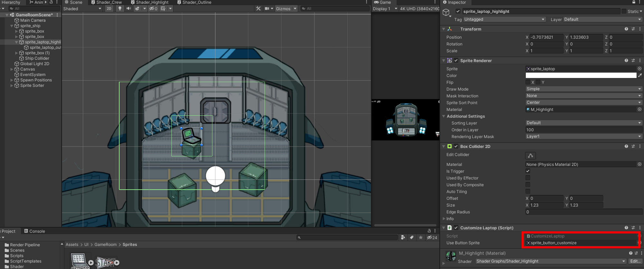Switch to the Shader_Outline tab
Screen dimensions: 644x269
[194, 2]
